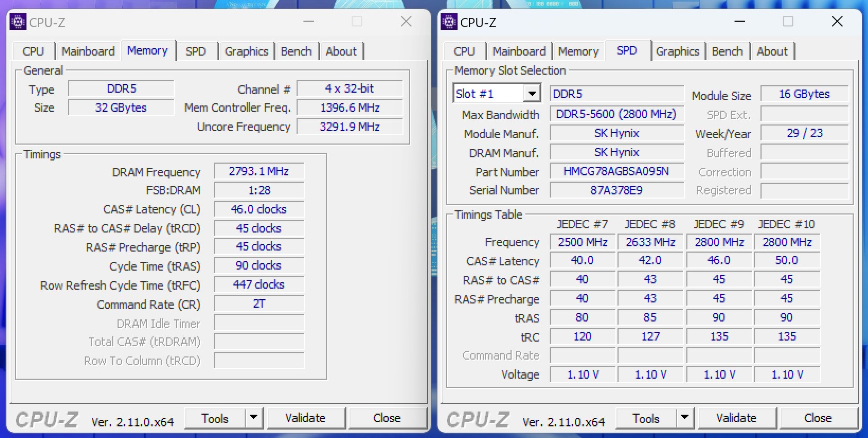Click CPU-Z app icon in right window title bar
Screen dimensions: 868x438
coord(449,22)
